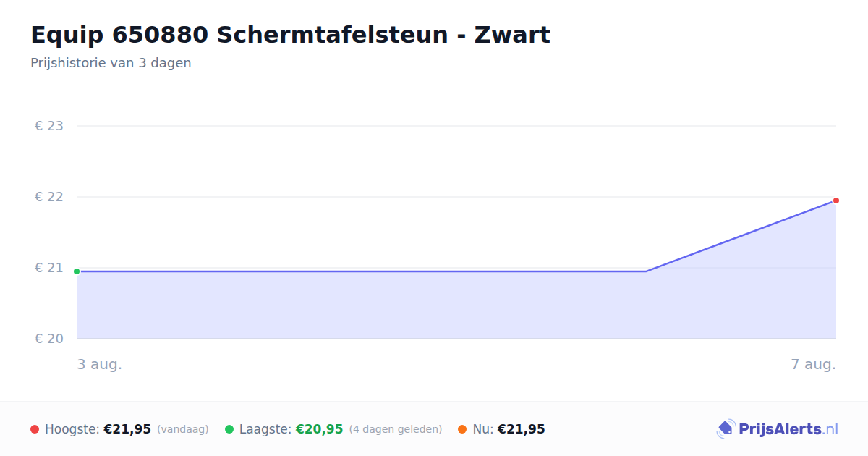Click the orange Nu legend dot
The height and width of the screenshot is (456, 868).
pyautogui.click(x=462, y=429)
